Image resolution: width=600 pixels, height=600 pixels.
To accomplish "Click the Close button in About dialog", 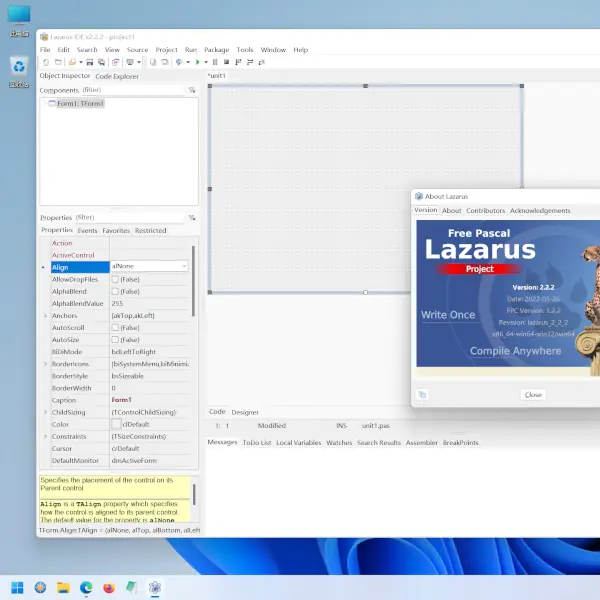I will pos(533,394).
